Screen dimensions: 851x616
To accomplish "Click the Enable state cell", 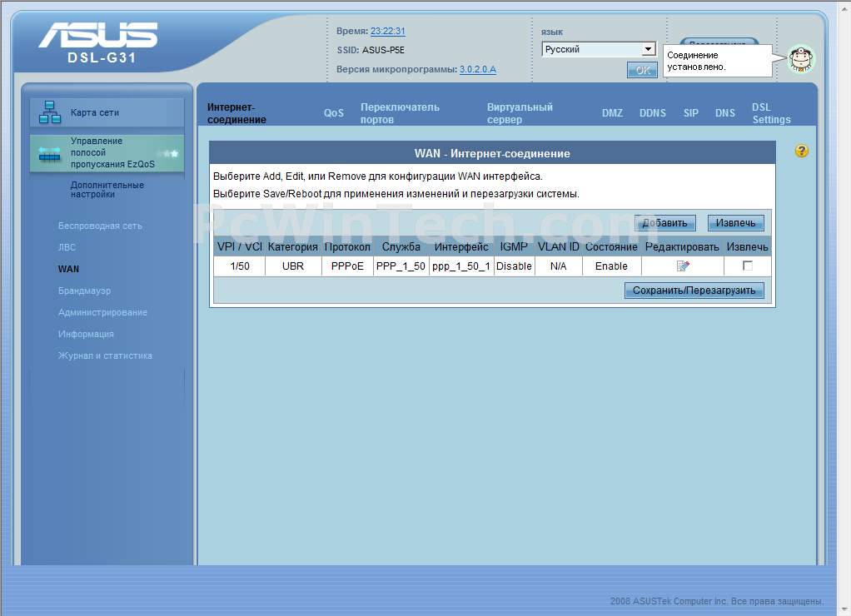I will click(611, 266).
